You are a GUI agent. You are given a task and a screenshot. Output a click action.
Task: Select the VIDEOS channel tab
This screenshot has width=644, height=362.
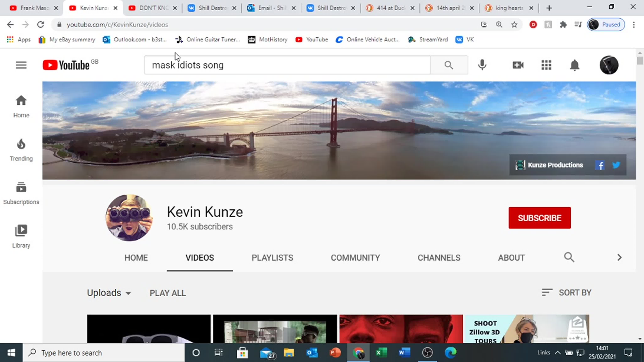pyautogui.click(x=200, y=257)
